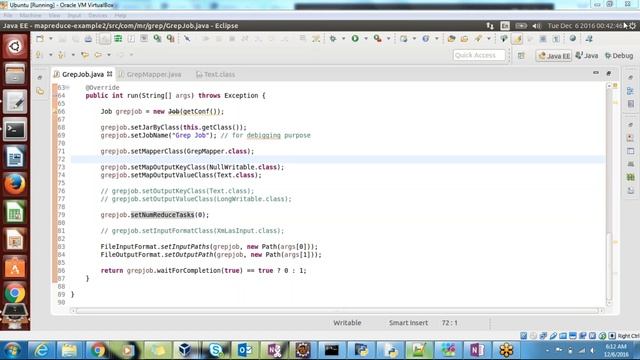Screen dimensions: 640x360
Task: Open the Debug configurations dropdown arrow
Action: 343,38
